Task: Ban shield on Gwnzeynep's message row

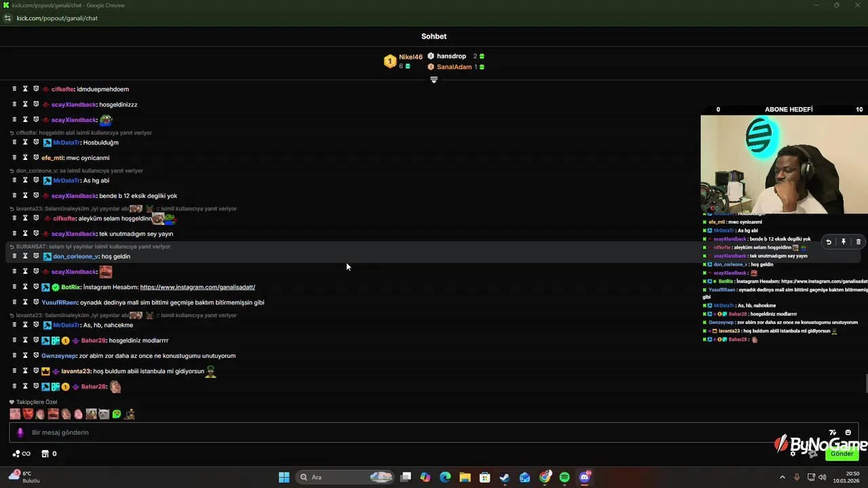Action: pyautogui.click(x=36, y=355)
